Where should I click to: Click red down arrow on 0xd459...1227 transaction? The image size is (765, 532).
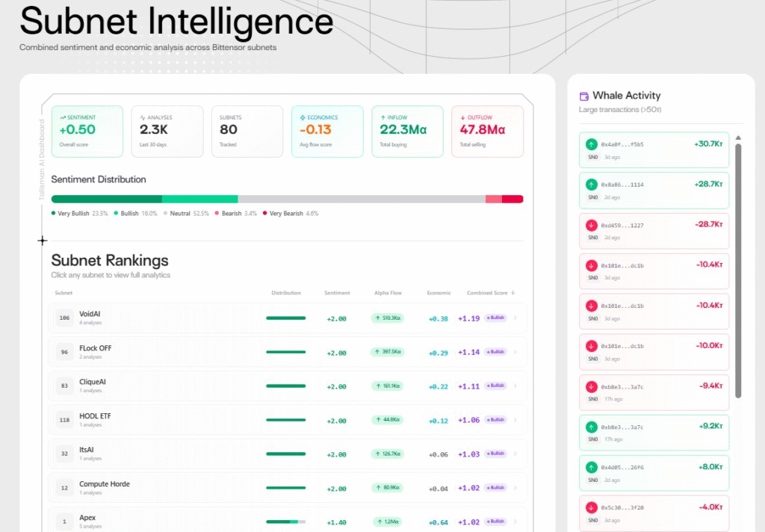click(x=592, y=225)
